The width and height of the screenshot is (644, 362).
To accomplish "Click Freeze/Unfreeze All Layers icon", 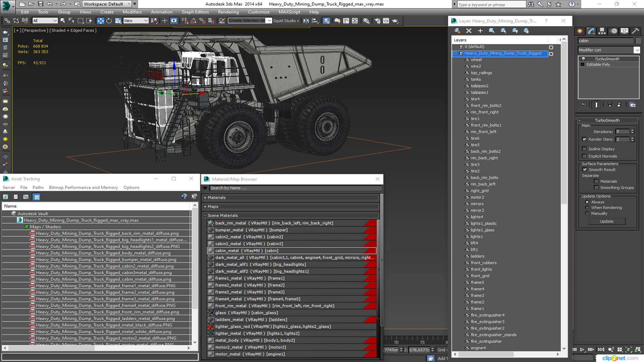I will tap(526, 31).
